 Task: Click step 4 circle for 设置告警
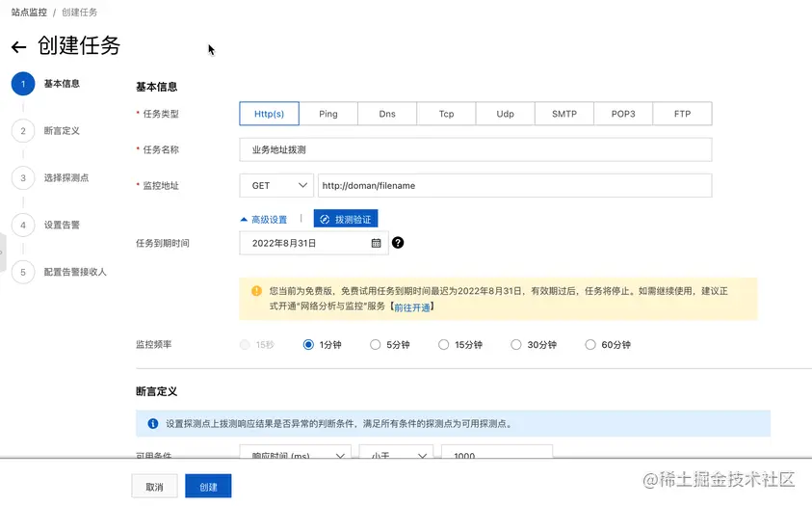23,226
